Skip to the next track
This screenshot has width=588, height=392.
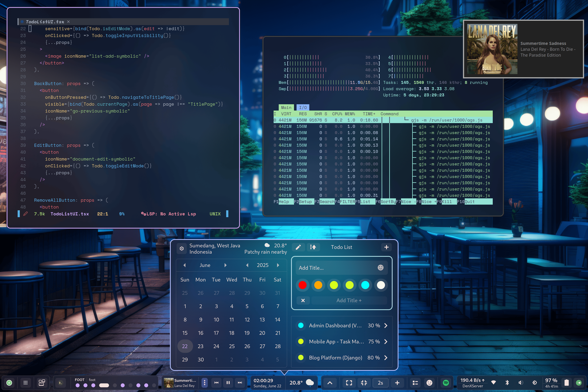pyautogui.click(x=240, y=383)
